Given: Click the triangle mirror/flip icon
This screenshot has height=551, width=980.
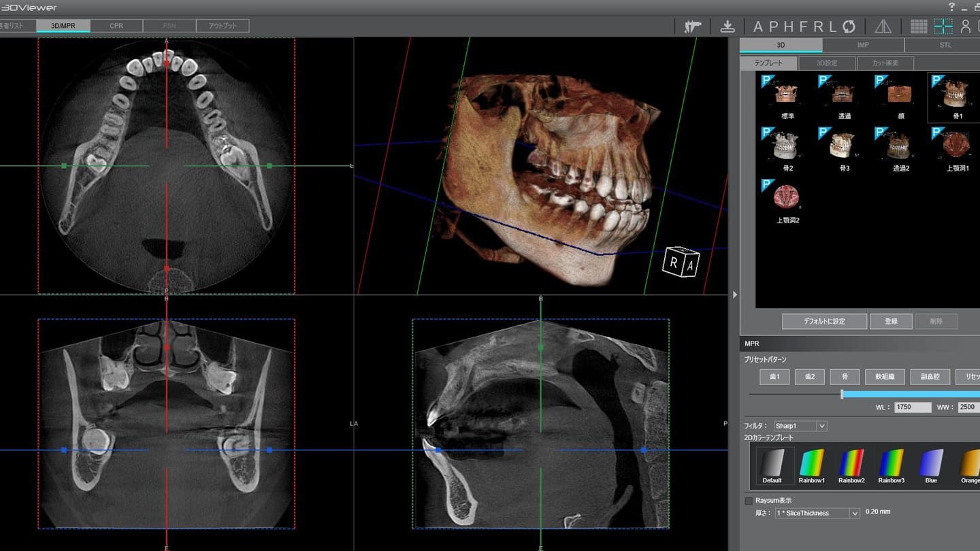Looking at the screenshot, I should [x=883, y=27].
